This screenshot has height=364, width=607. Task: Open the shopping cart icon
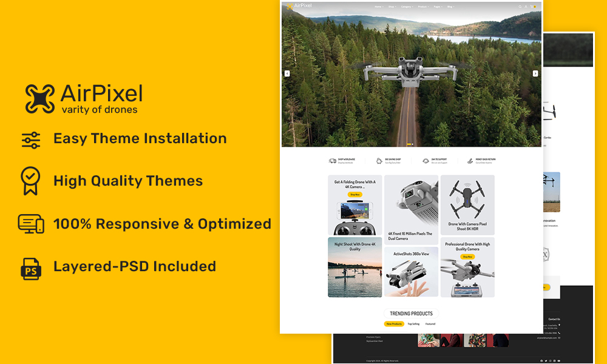coord(533,7)
